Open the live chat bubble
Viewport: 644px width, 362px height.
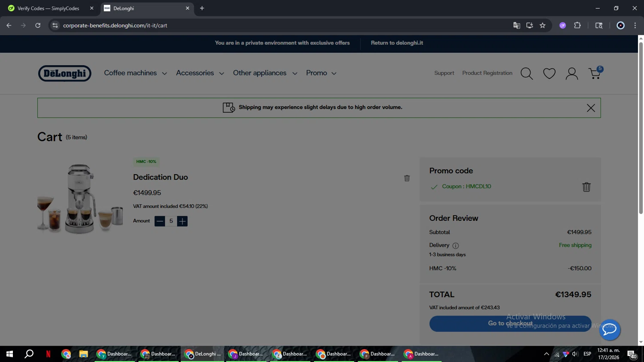[610, 330]
